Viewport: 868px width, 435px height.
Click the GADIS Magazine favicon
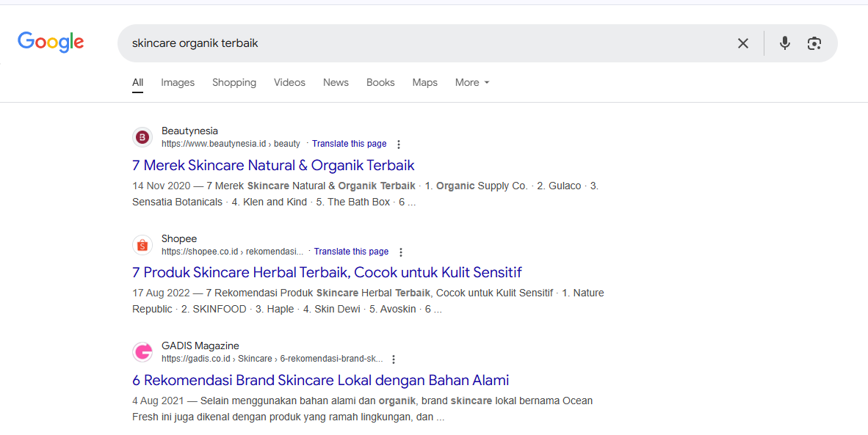coord(142,352)
